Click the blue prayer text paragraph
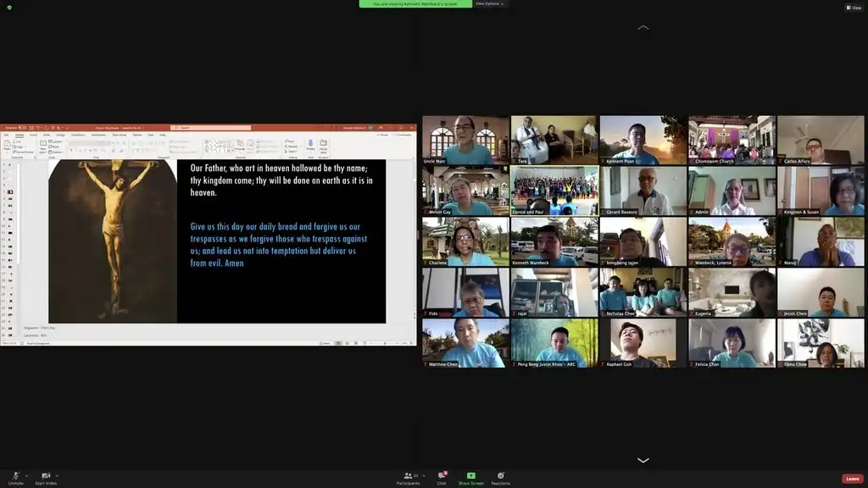The image size is (868, 488). [x=278, y=245]
